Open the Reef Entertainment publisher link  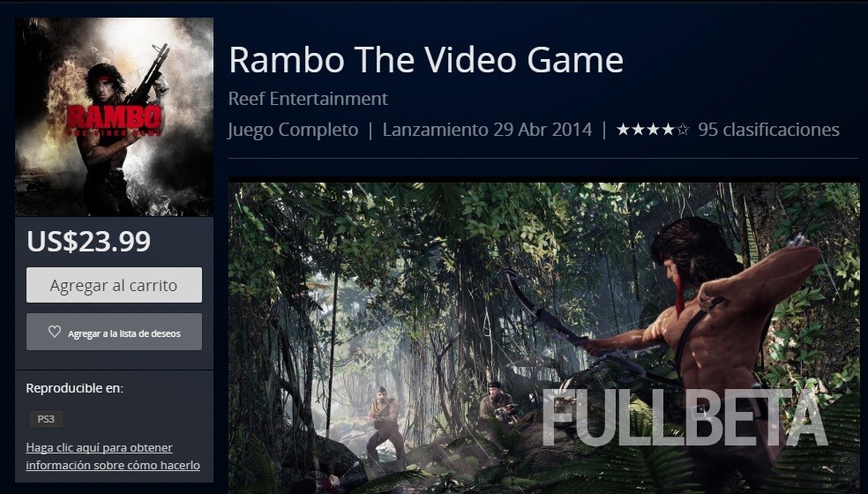click(308, 99)
